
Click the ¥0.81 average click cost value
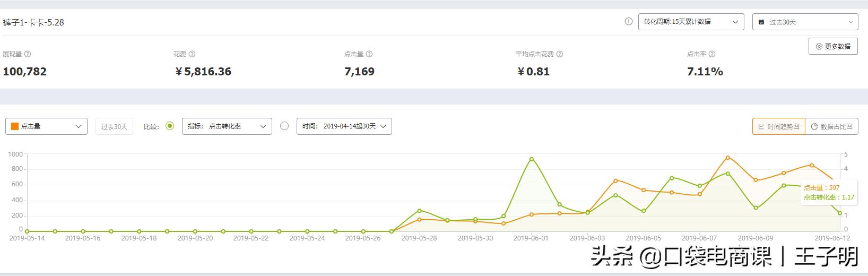(533, 72)
